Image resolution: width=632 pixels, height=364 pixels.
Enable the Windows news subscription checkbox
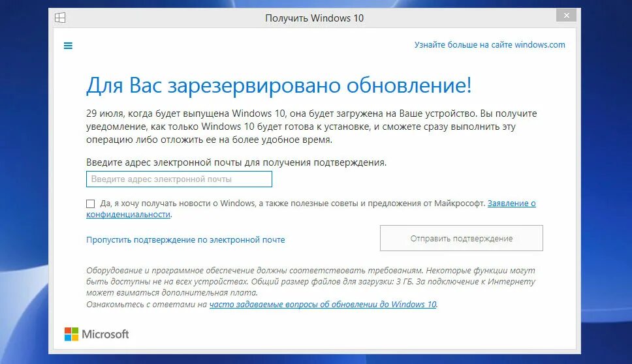(x=91, y=204)
